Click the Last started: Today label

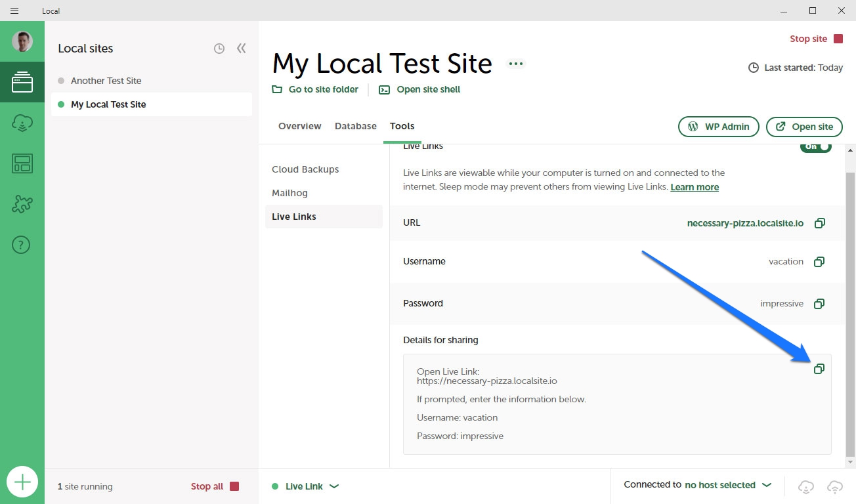796,68
